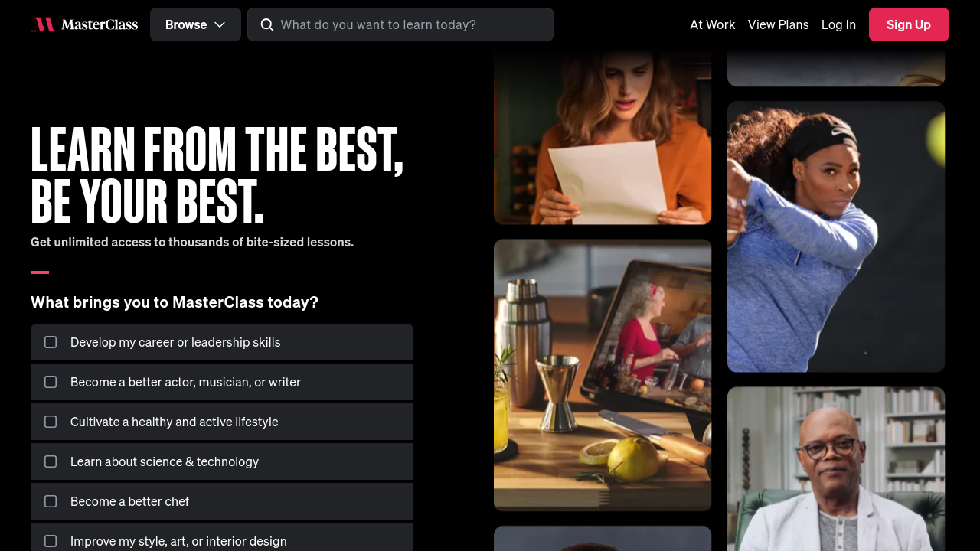Open the At Work page
The height and width of the screenshot is (551, 980).
pos(712,24)
